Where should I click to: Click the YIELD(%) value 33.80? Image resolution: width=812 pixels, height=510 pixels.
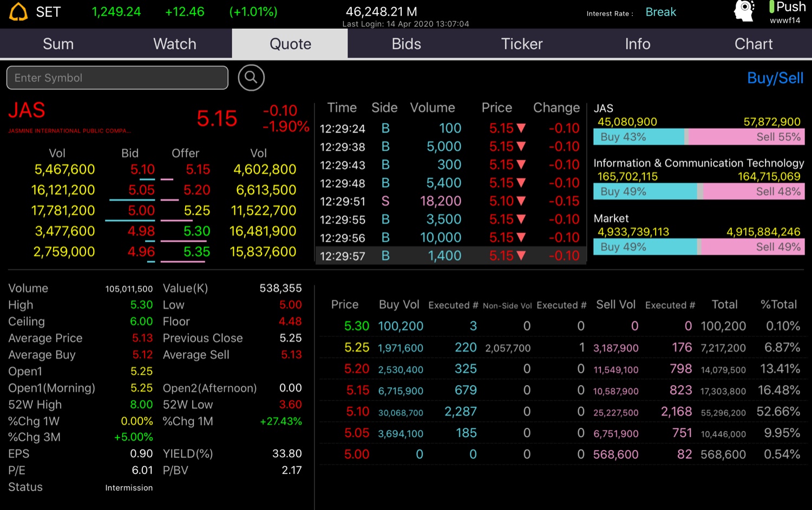287,454
